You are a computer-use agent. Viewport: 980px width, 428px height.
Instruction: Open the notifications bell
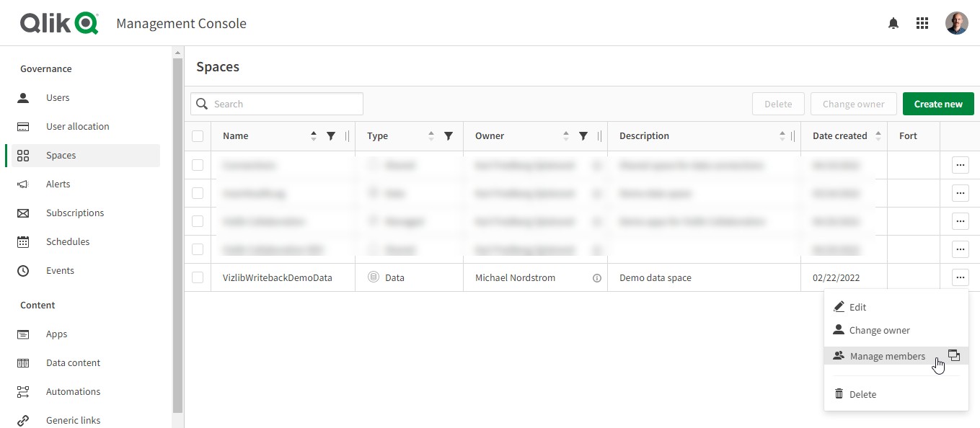coord(893,23)
